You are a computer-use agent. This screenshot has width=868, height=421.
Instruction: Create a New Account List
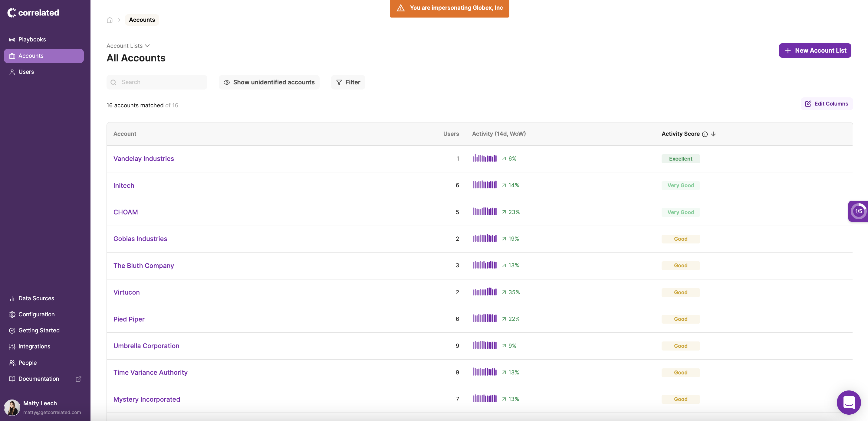pos(815,51)
